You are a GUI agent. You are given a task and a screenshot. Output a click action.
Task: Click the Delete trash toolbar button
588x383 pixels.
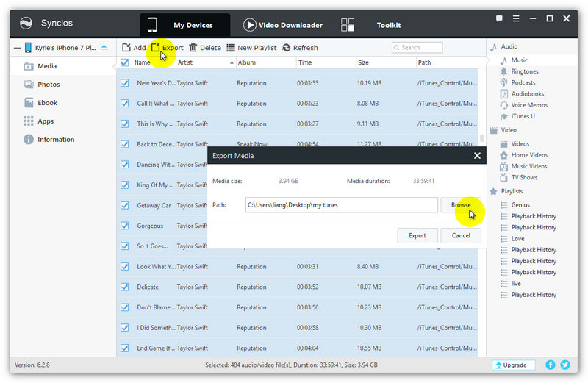pos(205,48)
